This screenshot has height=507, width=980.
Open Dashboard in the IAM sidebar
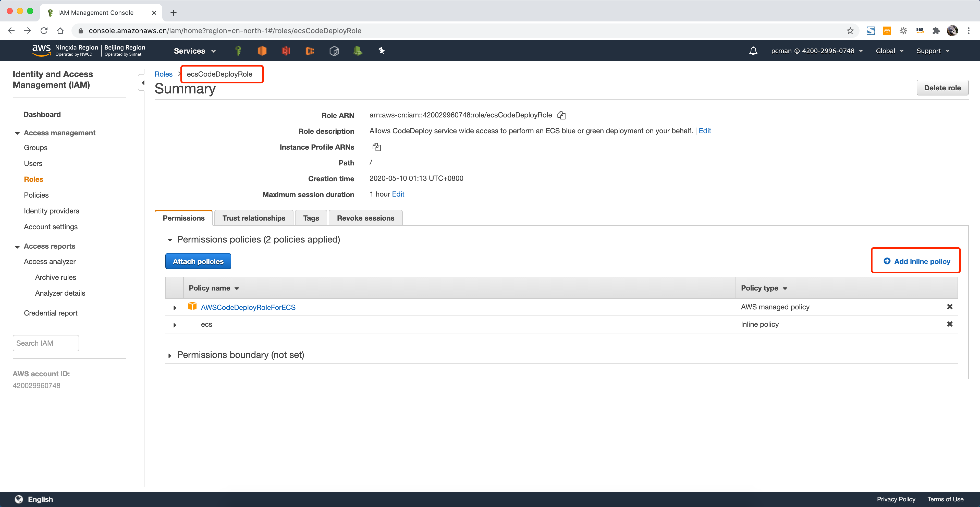(x=42, y=115)
